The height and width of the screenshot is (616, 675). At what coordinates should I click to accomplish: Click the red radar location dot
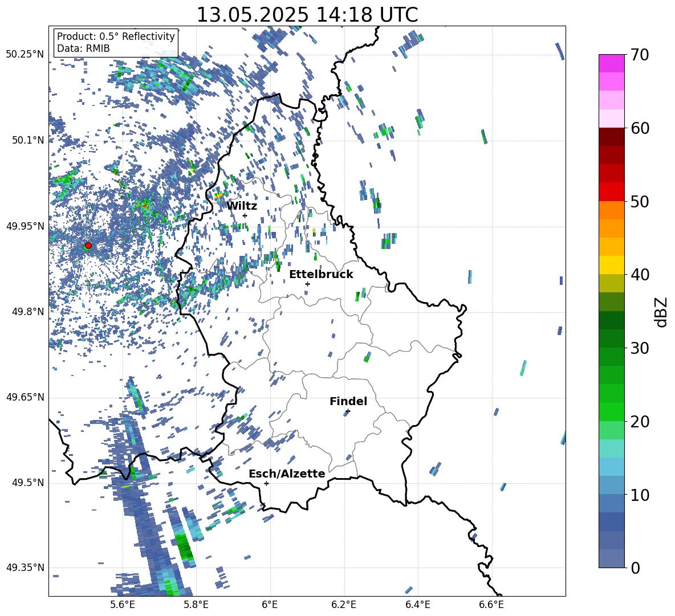pyautogui.click(x=88, y=246)
